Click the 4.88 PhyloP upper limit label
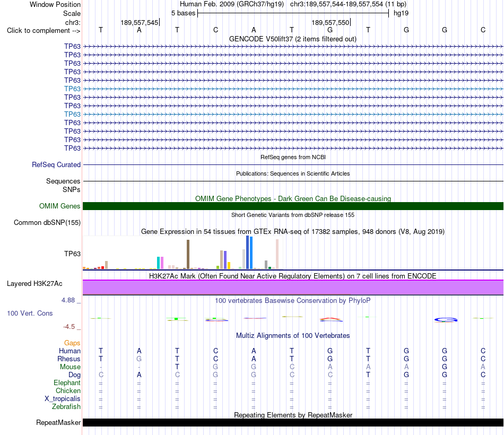 [68, 300]
